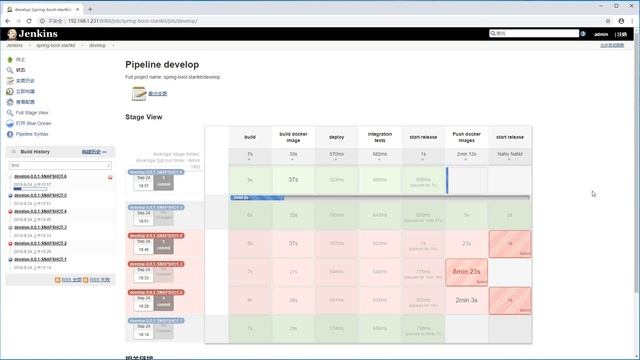Click the auto-refresh link at top right
This screenshot has width=640, height=360.
(612, 45)
